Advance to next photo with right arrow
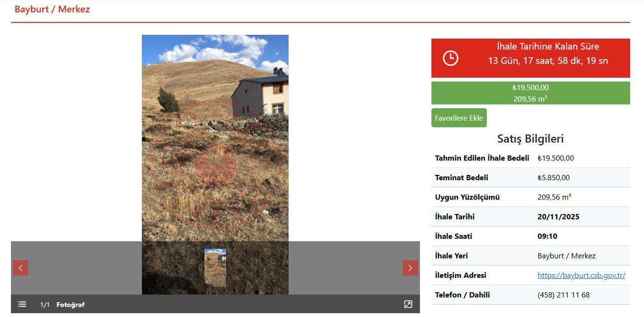Screen dimensions: 644x317 coord(410,268)
